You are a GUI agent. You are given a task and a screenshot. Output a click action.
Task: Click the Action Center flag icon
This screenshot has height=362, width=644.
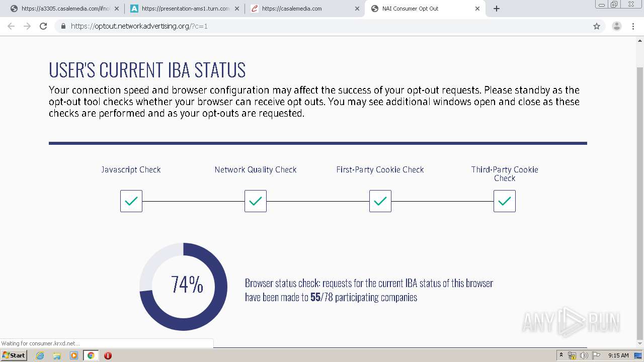click(x=596, y=355)
